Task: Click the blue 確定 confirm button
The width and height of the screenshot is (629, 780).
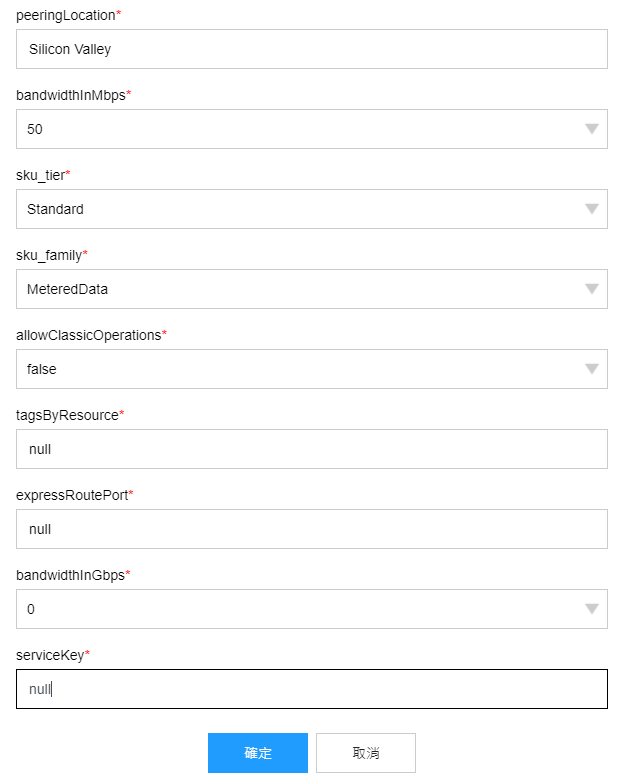Action: point(258,753)
